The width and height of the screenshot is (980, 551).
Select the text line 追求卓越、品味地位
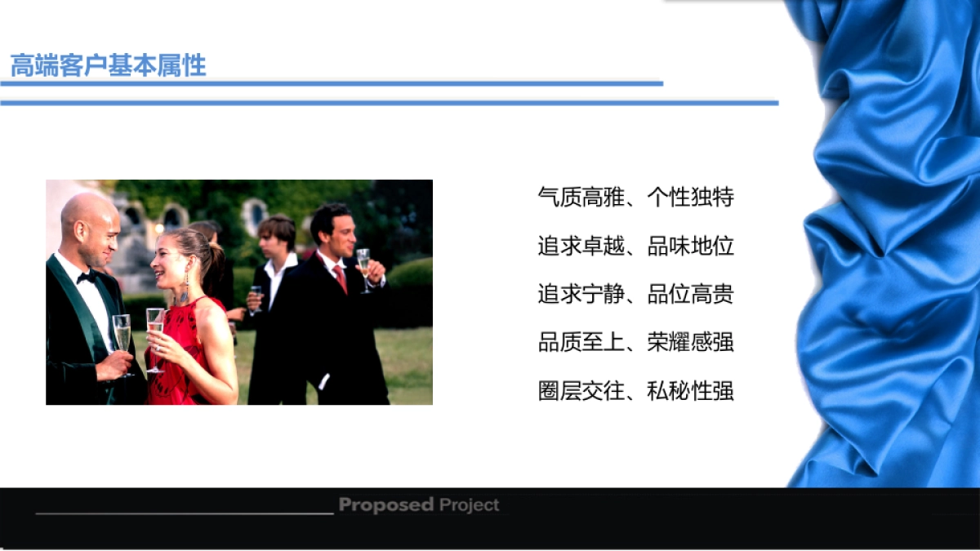[x=635, y=246]
